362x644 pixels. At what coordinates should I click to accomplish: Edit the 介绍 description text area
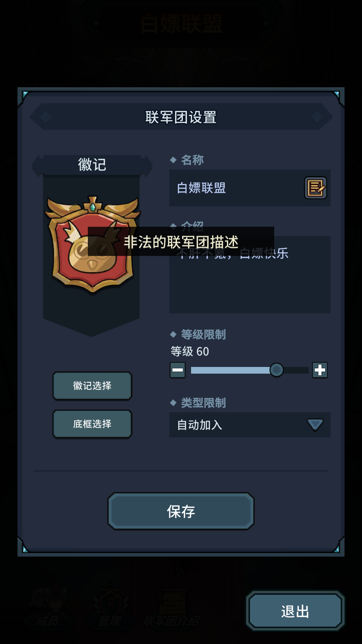coord(250,275)
